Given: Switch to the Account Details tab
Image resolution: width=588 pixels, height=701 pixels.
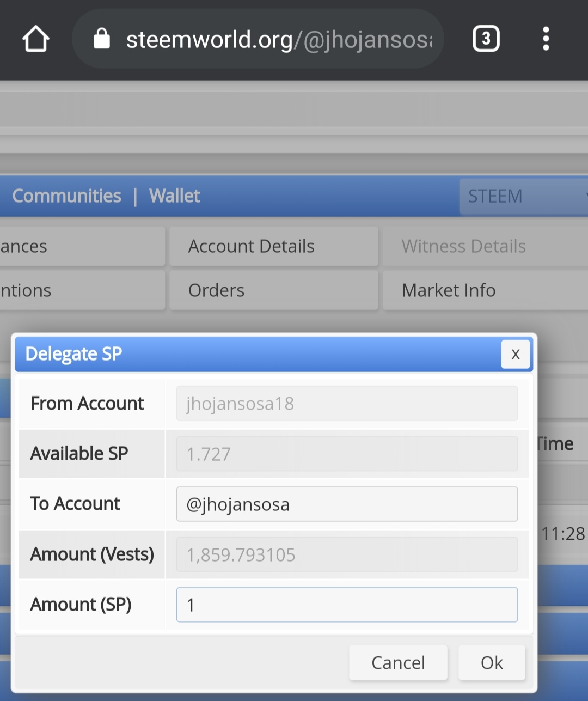Looking at the screenshot, I should click(274, 246).
